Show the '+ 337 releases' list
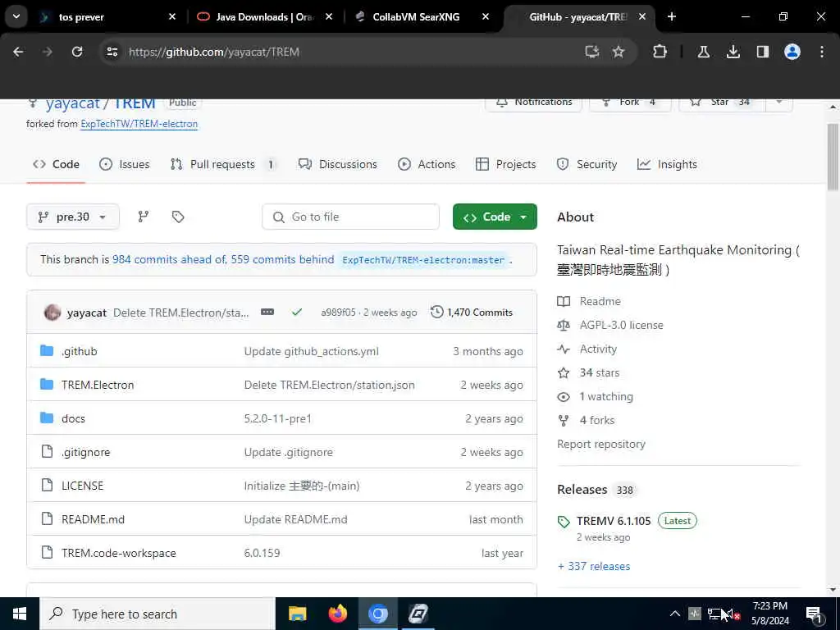Image resolution: width=840 pixels, height=630 pixels. [x=594, y=566]
